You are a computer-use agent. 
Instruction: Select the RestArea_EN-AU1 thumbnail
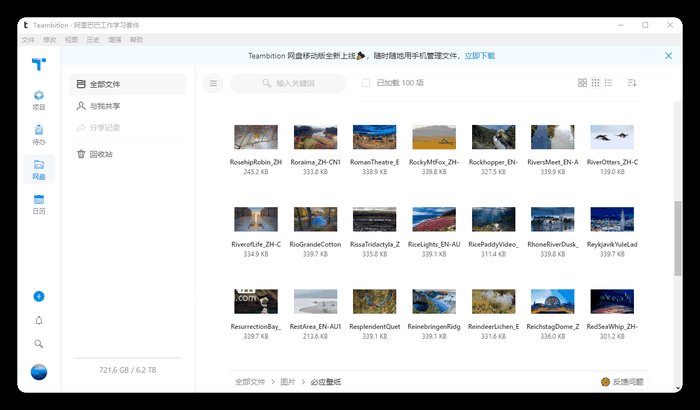click(315, 301)
